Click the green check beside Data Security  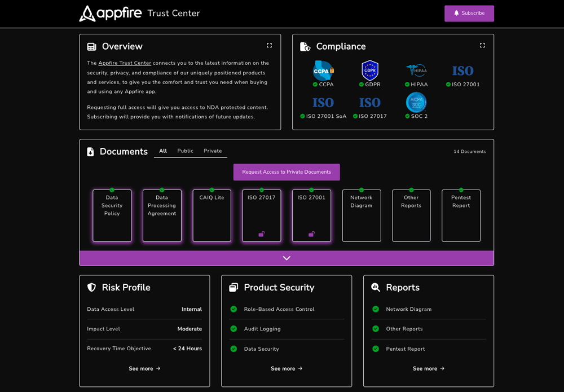[234, 349]
